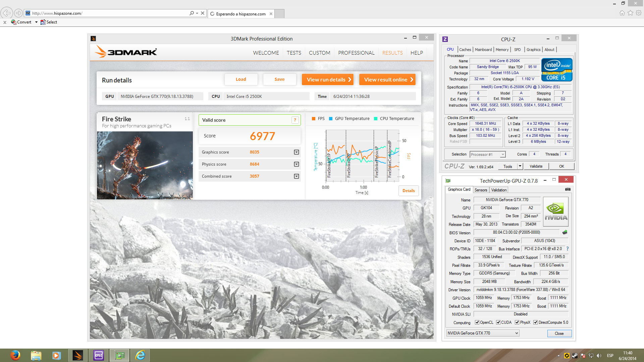
Task: Click the Intel Core i5 logo in CPU-Z
Action: pyautogui.click(x=557, y=70)
